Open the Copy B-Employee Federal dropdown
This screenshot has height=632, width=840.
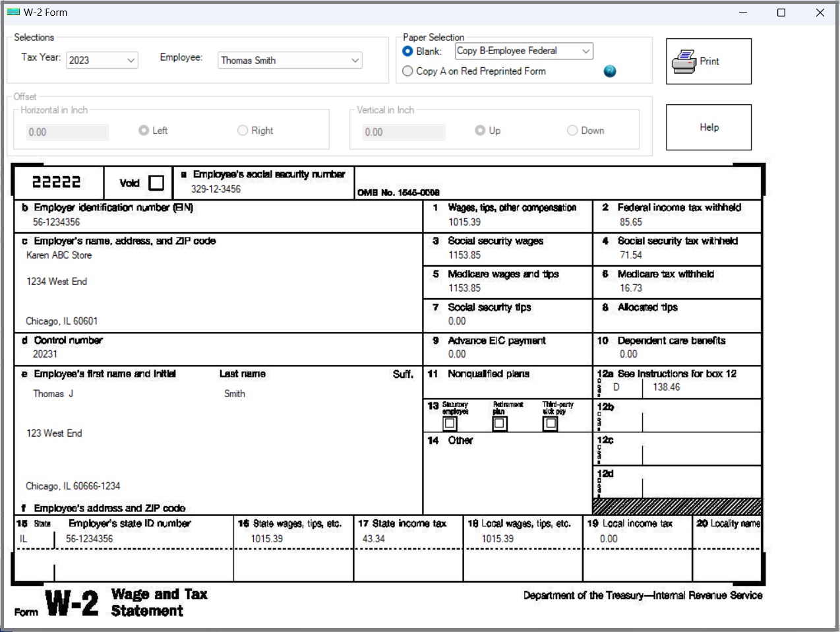pyautogui.click(x=524, y=51)
